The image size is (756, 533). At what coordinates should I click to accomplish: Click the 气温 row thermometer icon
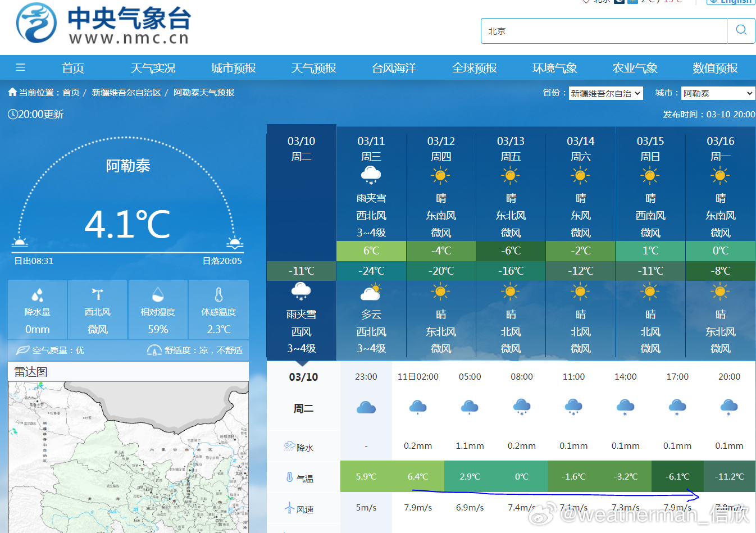pos(290,477)
